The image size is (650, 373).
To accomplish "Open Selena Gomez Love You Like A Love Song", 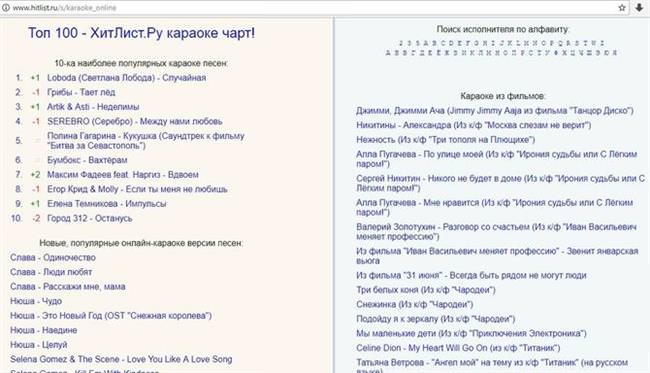I will coord(121,359).
